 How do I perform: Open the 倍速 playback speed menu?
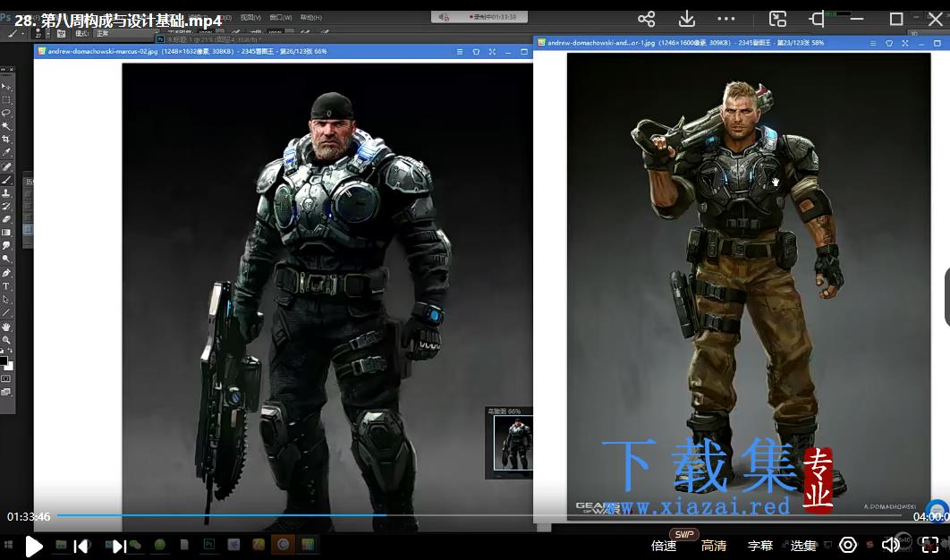coord(664,546)
